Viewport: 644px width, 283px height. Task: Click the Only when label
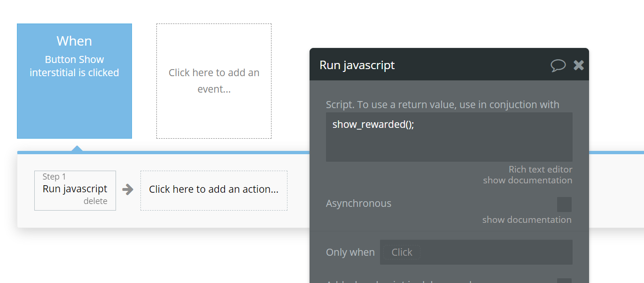pos(350,252)
